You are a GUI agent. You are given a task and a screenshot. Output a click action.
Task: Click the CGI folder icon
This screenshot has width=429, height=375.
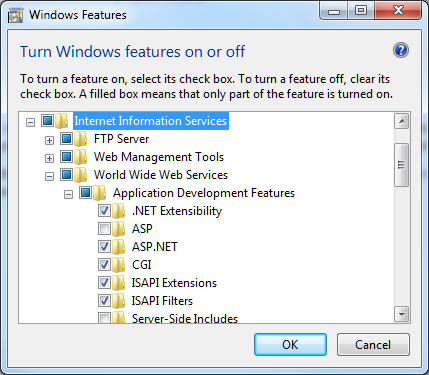tap(119, 265)
